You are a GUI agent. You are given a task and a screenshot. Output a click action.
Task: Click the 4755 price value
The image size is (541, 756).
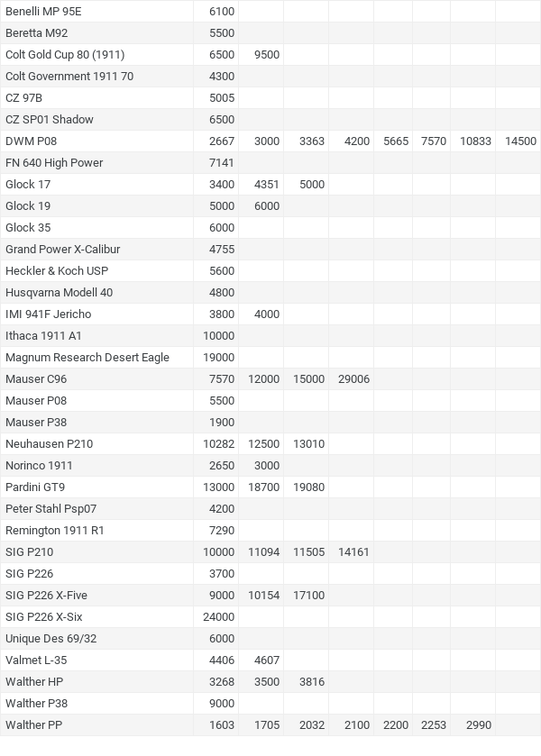click(222, 250)
